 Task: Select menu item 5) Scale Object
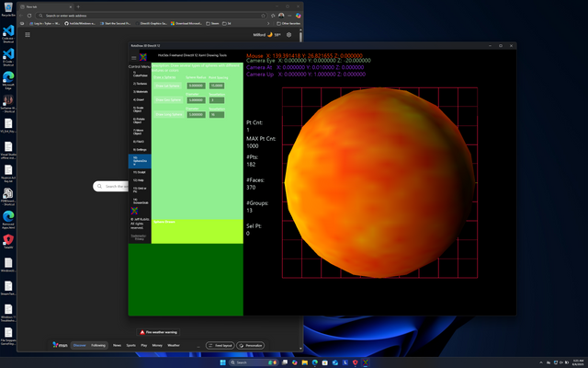(140, 109)
